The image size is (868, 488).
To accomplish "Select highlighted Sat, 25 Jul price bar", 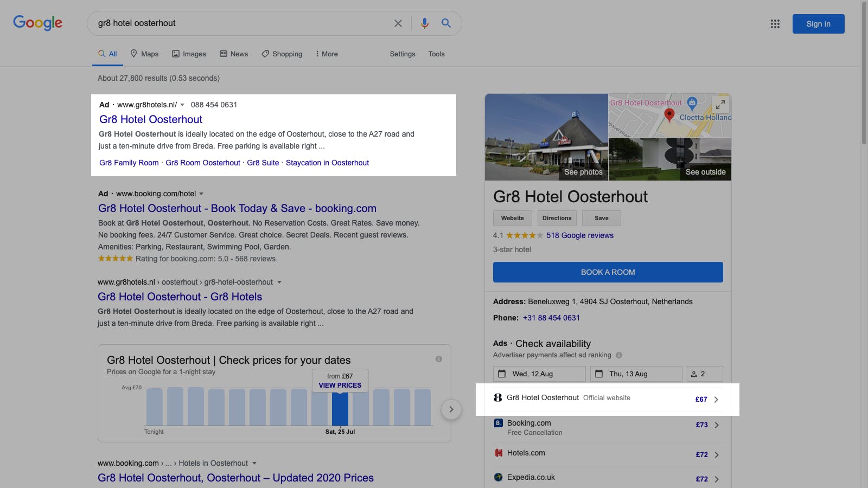I will click(x=340, y=409).
